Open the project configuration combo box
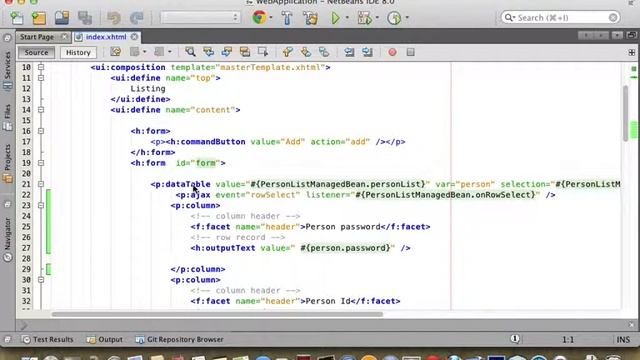This screenshot has height=360, width=640. pyautogui.click(x=200, y=18)
